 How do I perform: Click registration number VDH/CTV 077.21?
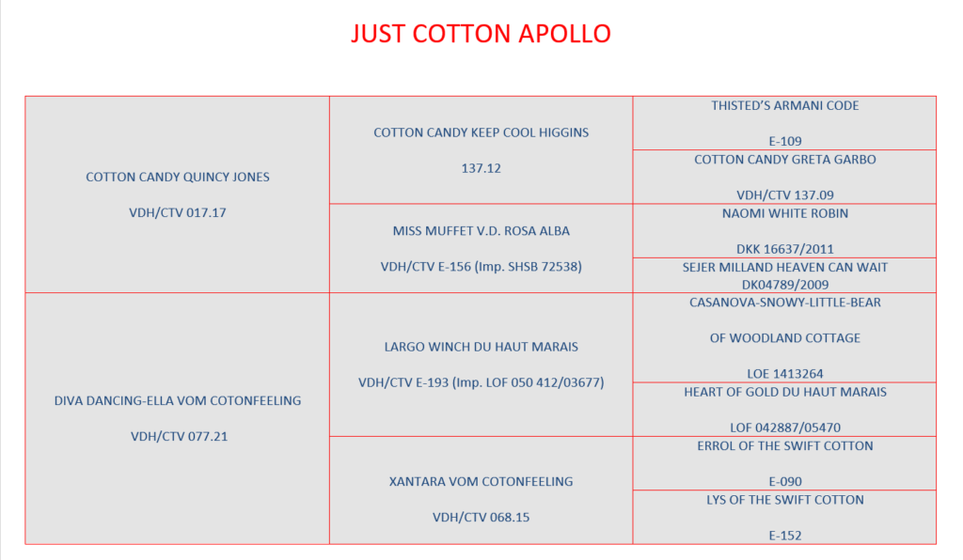179,437
